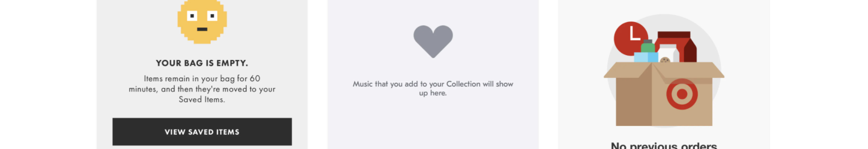Select the light blue container in the box
The image size is (868, 149).
coord(646,57)
